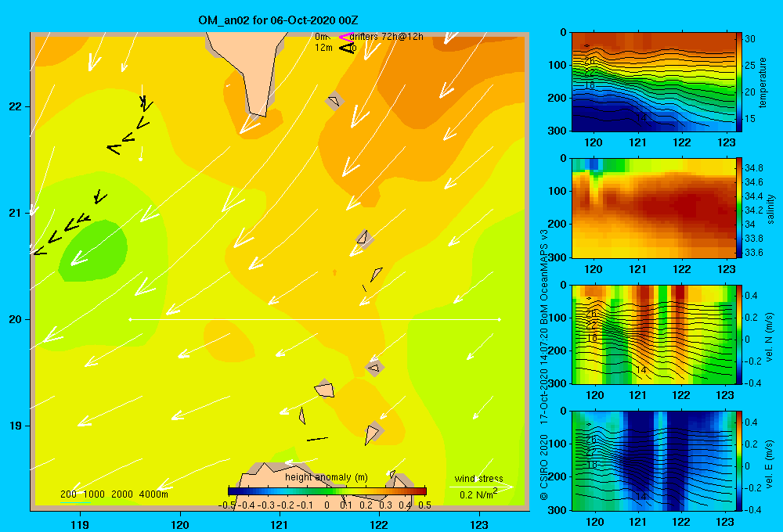
Task: Select the 'drifters 72h@12h' legend label
Action: pos(387,37)
